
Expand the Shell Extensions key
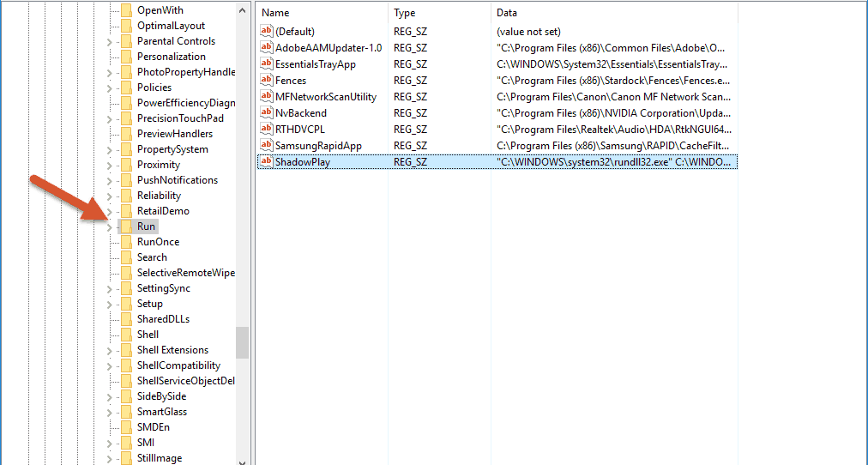click(110, 351)
